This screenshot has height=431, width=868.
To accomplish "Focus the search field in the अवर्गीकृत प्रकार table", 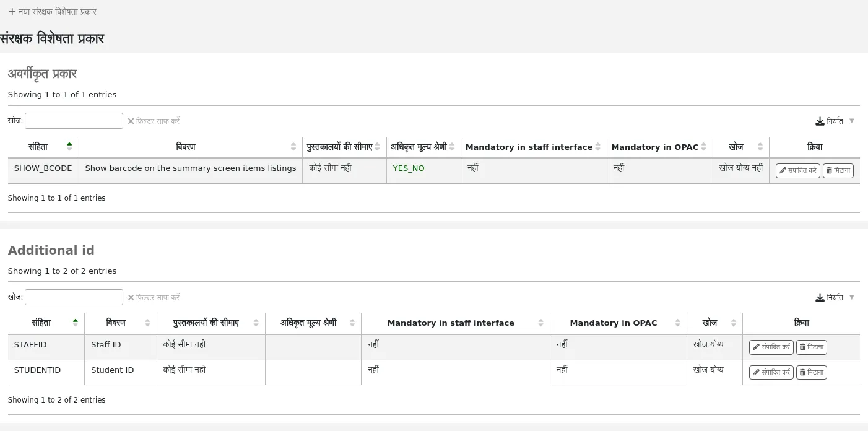I will [74, 121].
